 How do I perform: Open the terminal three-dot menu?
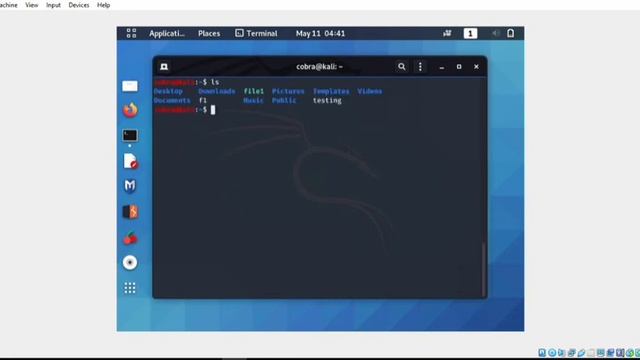[x=420, y=67]
